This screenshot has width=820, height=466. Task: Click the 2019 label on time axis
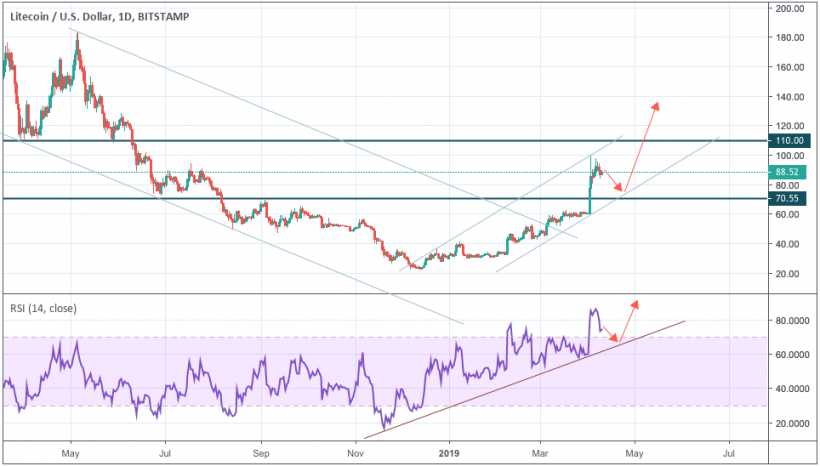point(449,453)
